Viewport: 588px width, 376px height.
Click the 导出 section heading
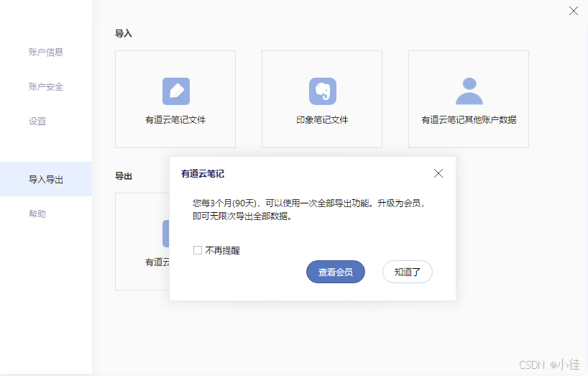(x=124, y=176)
